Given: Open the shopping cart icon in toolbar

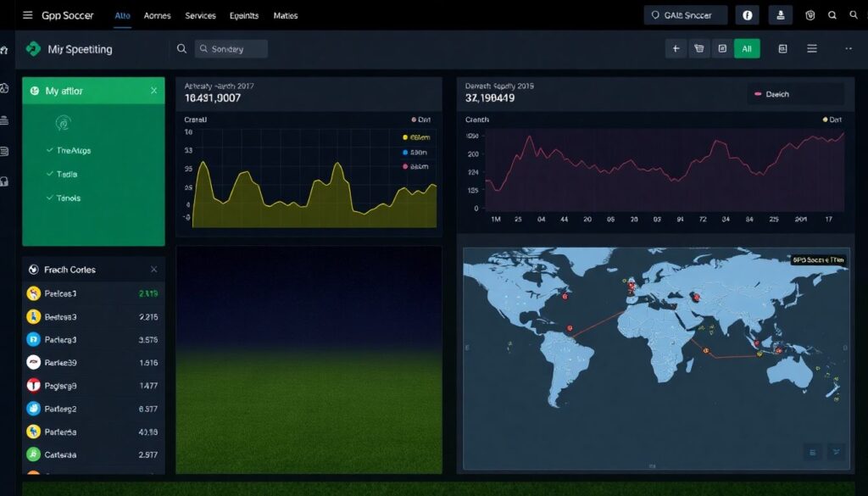Looking at the screenshot, I should point(698,49).
